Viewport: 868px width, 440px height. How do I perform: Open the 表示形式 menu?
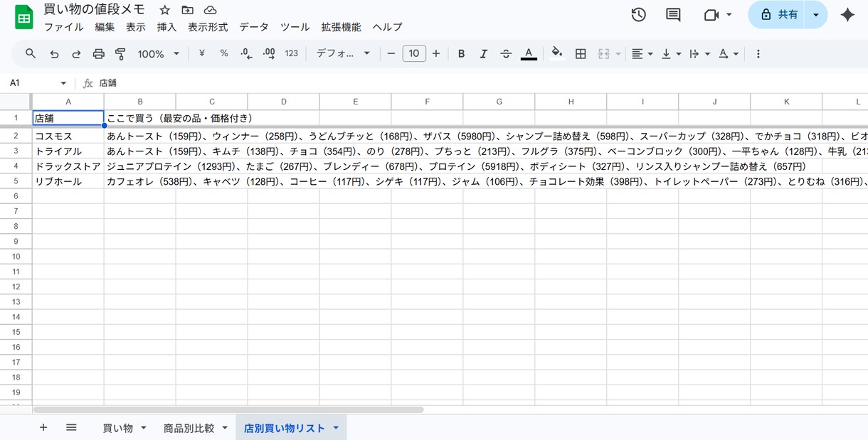pyautogui.click(x=208, y=27)
